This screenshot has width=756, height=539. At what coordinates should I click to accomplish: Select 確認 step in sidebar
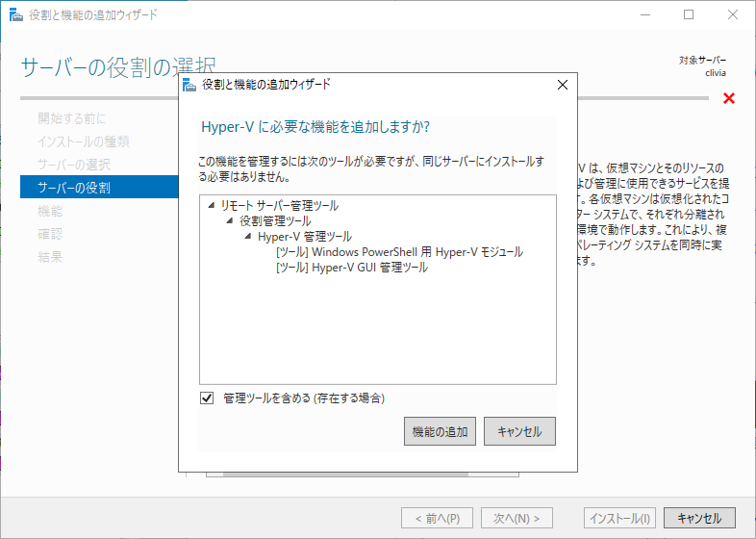(x=50, y=234)
